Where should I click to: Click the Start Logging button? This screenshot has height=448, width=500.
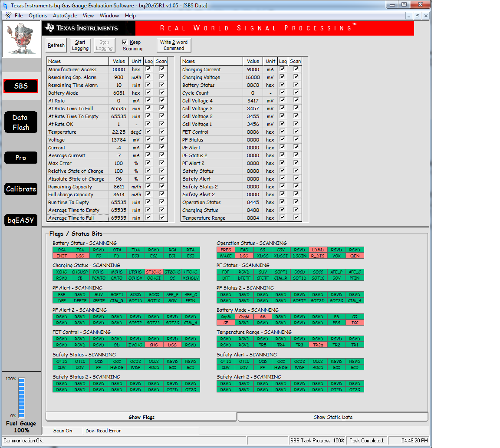[80, 45]
